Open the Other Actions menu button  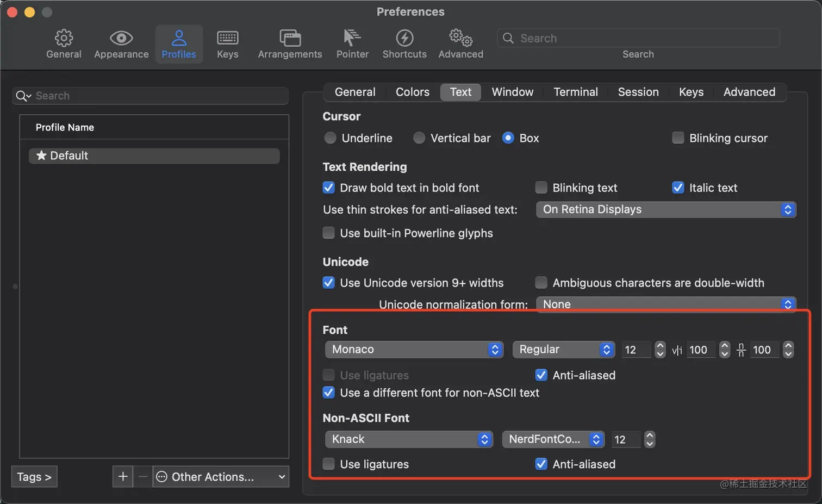click(x=221, y=477)
